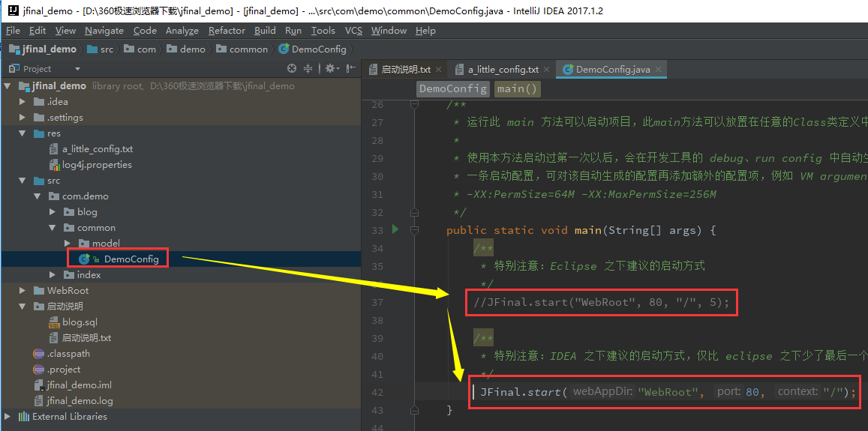Select a_little_config.txt in project tree
The image size is (868, 431).
point(98,149)
